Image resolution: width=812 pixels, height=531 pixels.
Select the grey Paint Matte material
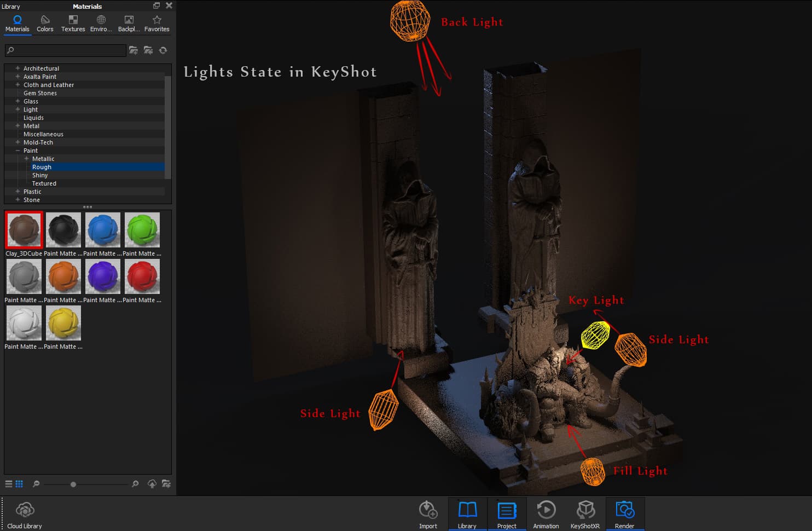click(x=24, y=276)
